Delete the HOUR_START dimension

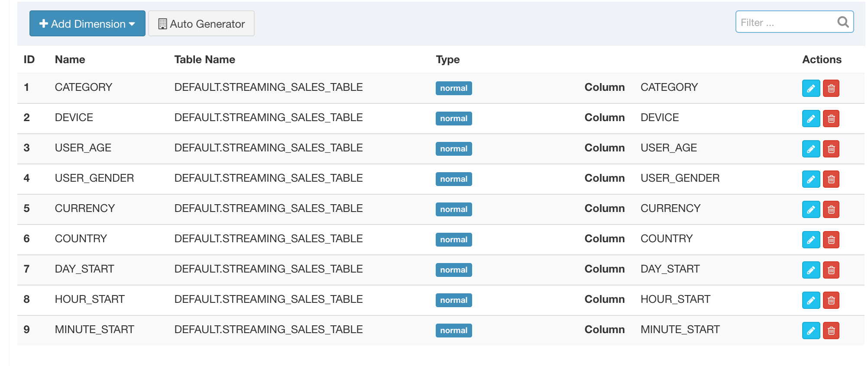tap(831, 300)
